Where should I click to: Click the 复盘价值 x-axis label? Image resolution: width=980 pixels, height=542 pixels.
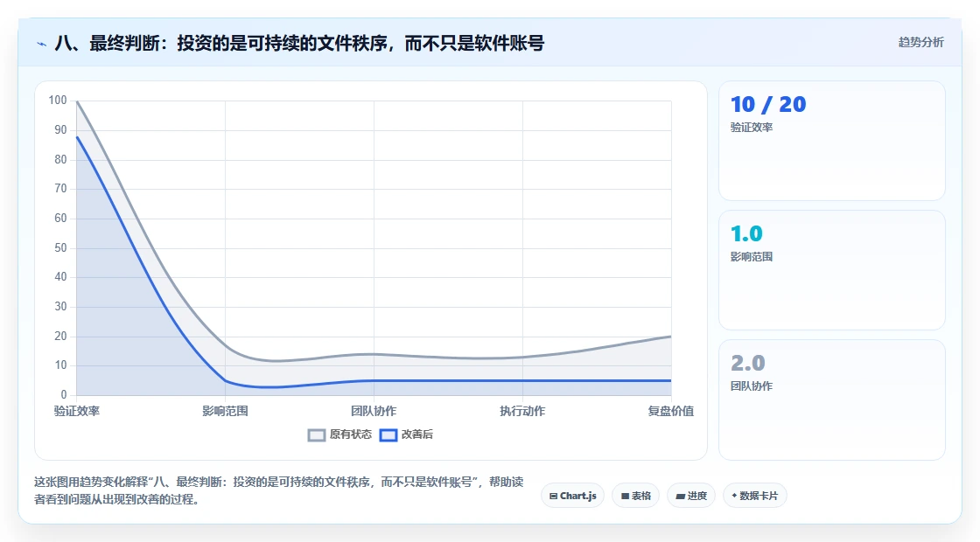coord(670,411)
